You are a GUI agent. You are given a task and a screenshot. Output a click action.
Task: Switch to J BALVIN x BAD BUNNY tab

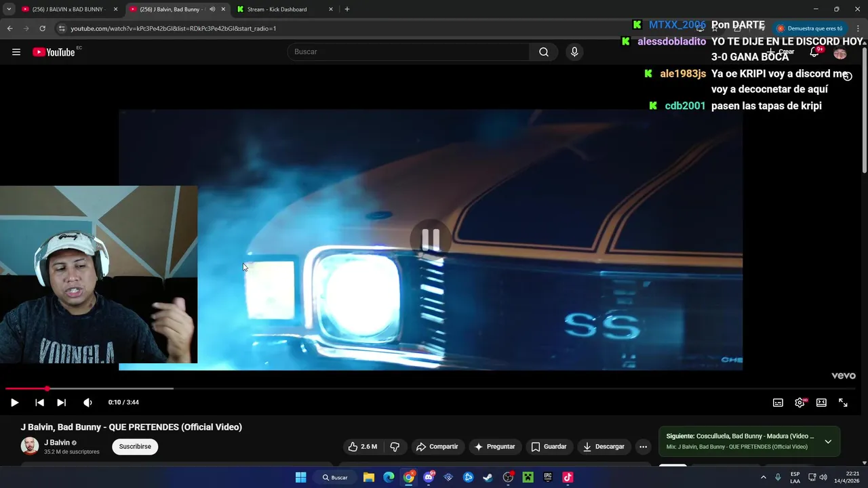coord(68,9)
